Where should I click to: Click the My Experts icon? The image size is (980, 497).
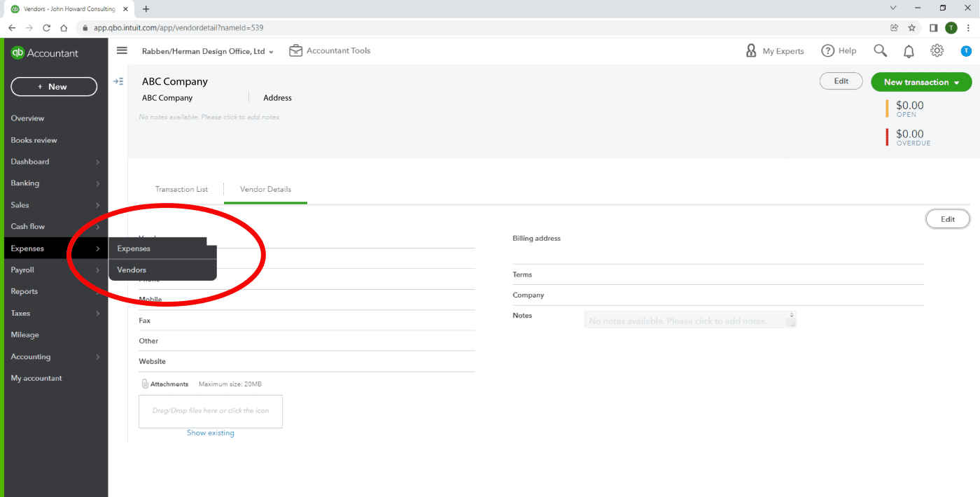(751, 50)
